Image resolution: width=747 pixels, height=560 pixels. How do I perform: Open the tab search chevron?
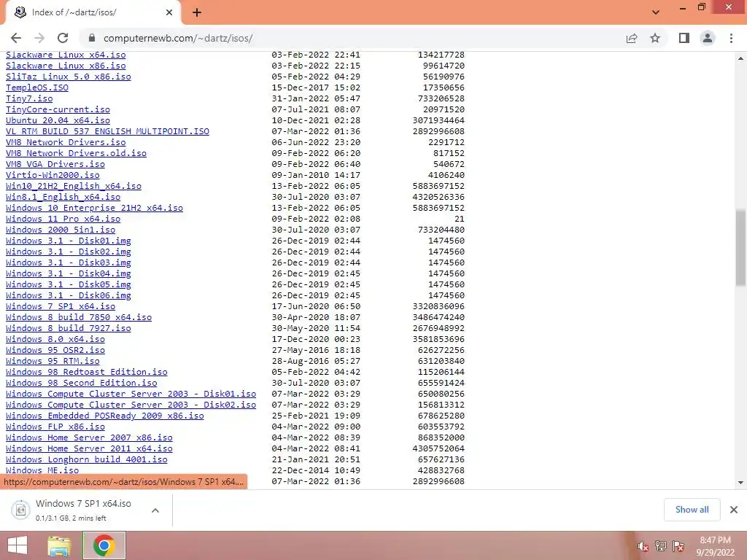(x=656, y=12)
